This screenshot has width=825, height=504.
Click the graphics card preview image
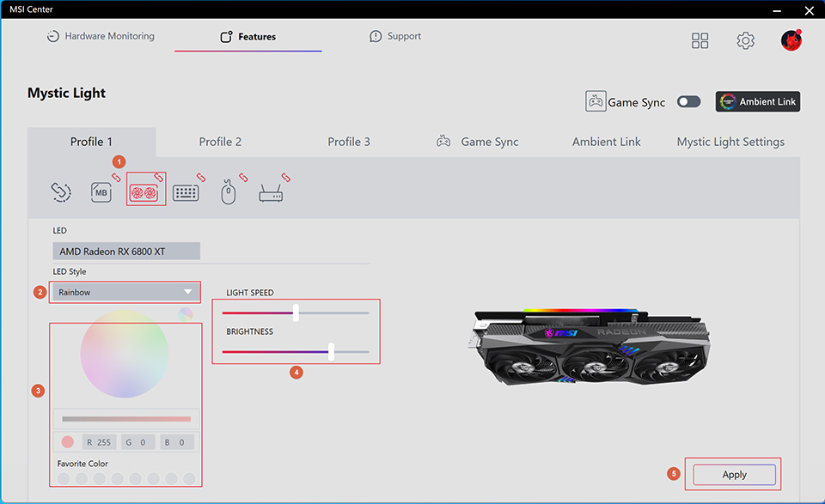pos(588,346)
